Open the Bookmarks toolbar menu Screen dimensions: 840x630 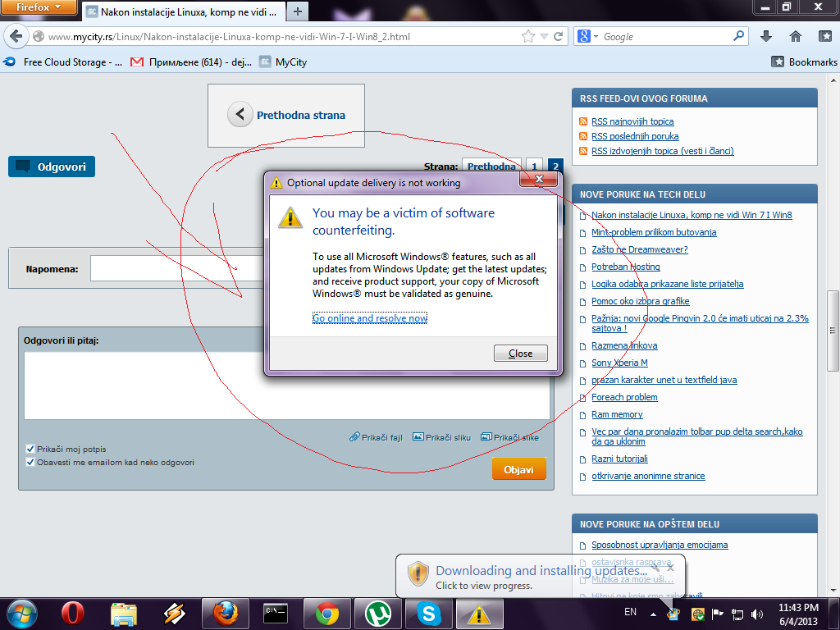coord(804,62)
